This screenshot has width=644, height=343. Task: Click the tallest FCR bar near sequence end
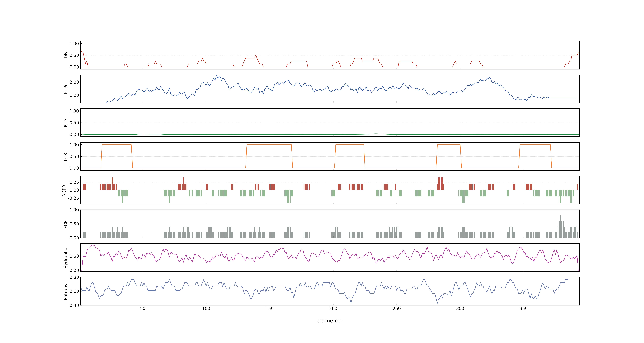(x=561, y=226)
